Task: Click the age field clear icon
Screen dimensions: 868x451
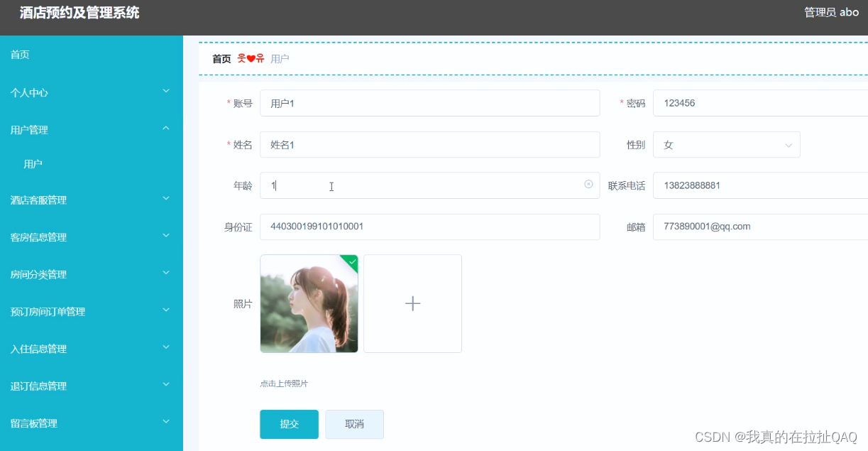Action: (x=588, y=184)
